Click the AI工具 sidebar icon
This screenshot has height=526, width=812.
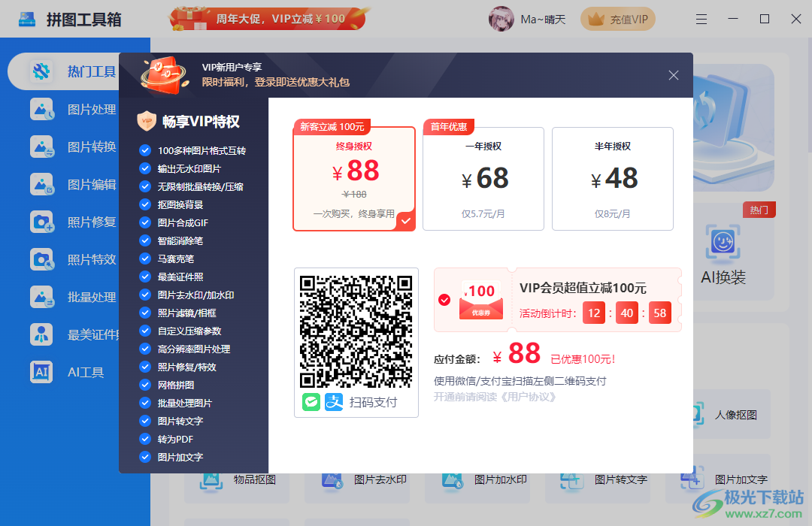(x=42, y=372)
